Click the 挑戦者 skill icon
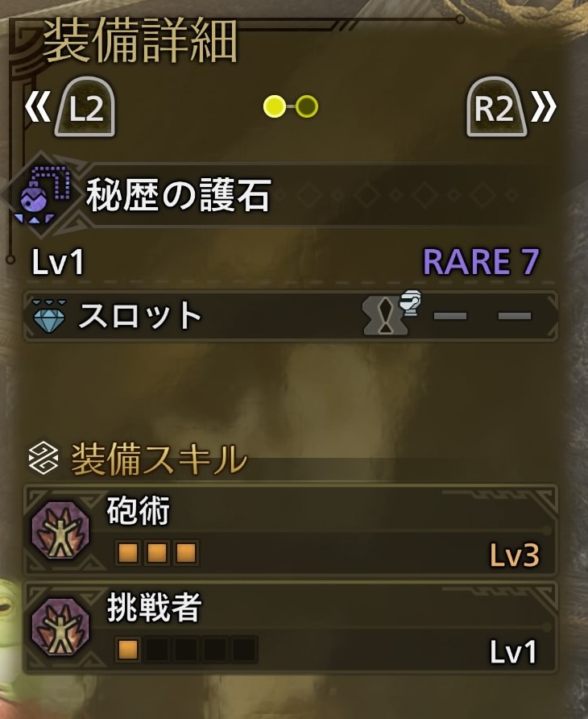Screen dimensions: 588x719 coord(60,627)
